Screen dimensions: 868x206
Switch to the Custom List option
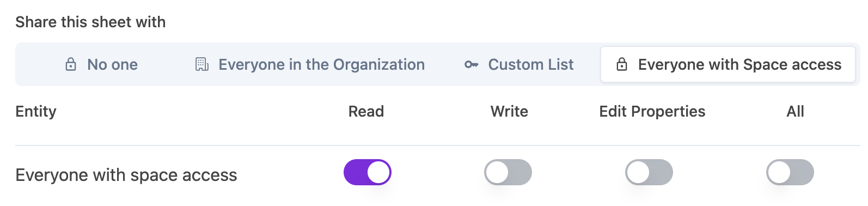tap(519, 64)
